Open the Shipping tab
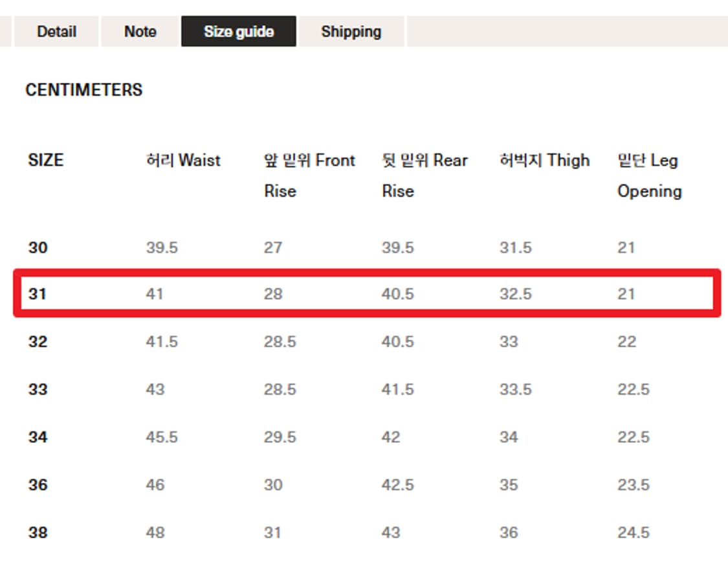The image size is (728, 566). (351, 32)
